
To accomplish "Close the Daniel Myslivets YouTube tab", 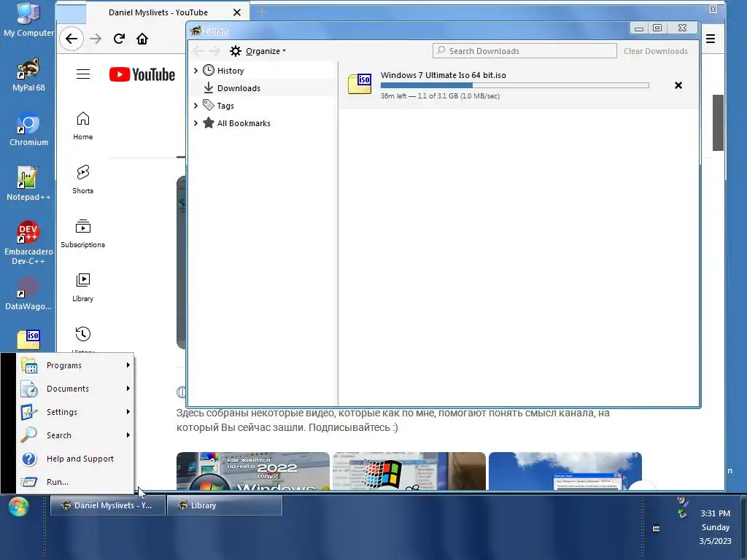I will tap(237, 12).
